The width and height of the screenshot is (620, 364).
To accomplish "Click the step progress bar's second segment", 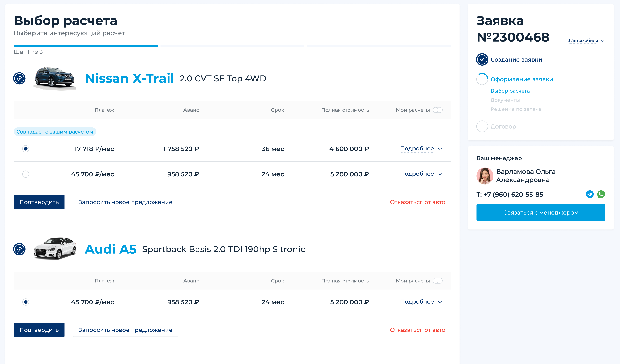I will 232,46.
